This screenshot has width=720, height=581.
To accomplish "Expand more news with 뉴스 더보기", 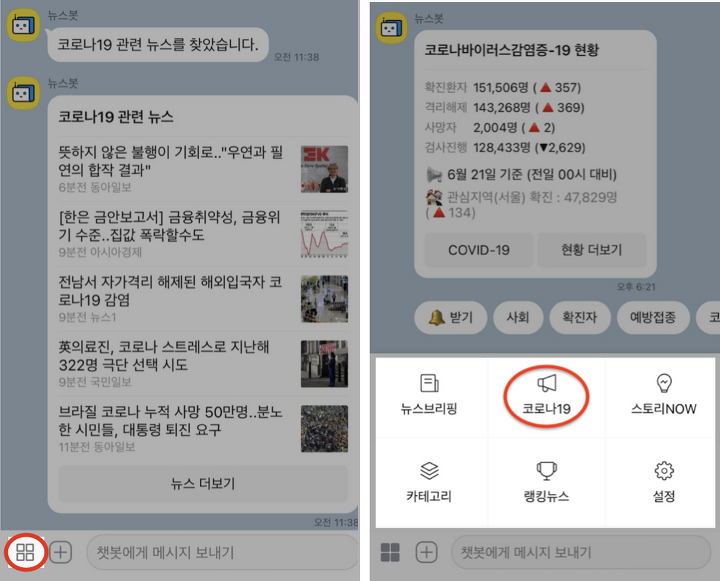I will (203, 484).
